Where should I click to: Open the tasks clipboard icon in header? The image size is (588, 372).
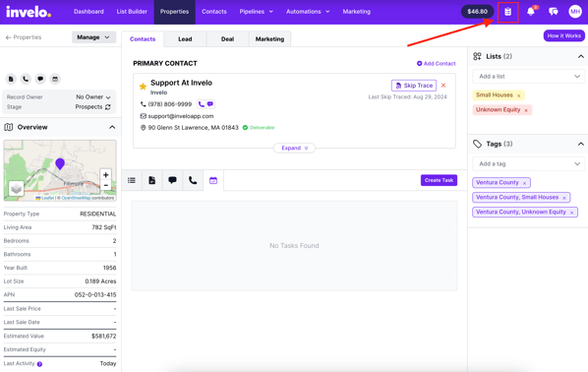point(507,12)
